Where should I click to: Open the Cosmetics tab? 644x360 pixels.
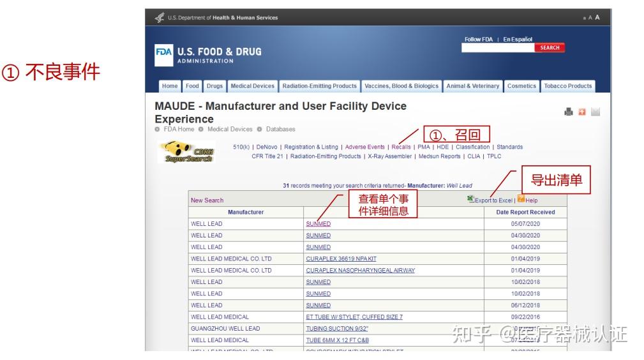click(521, 86)
